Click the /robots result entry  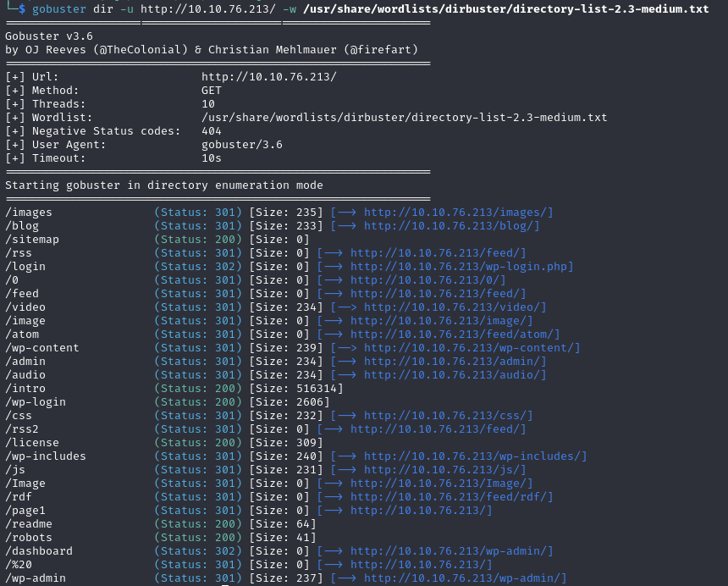(x=29, y=538)
